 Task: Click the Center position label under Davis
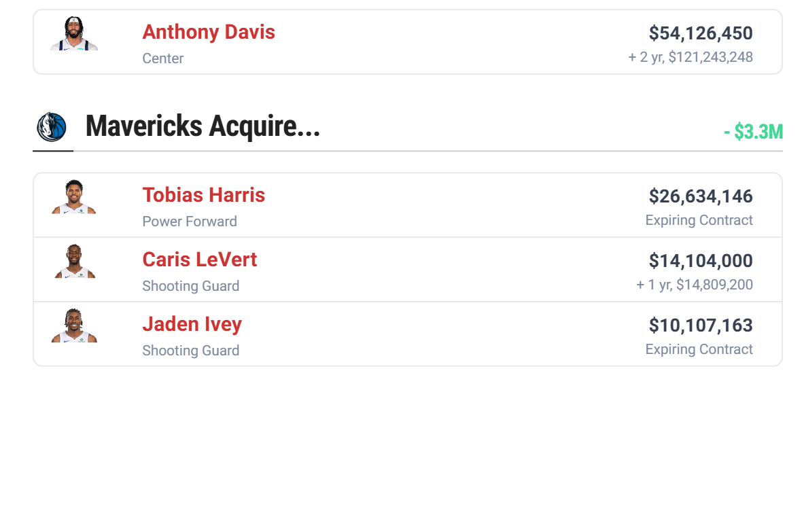(163, 58)
